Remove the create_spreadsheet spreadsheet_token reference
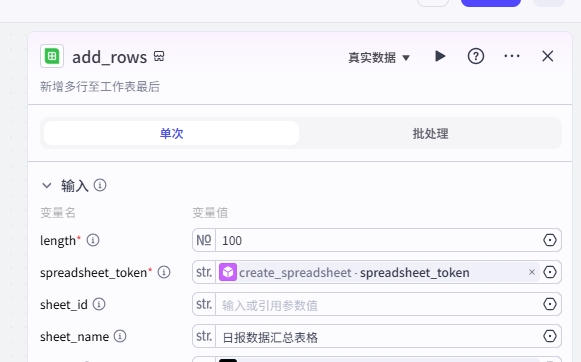Viewport: 581px width, 362px height. pos(532,272)
